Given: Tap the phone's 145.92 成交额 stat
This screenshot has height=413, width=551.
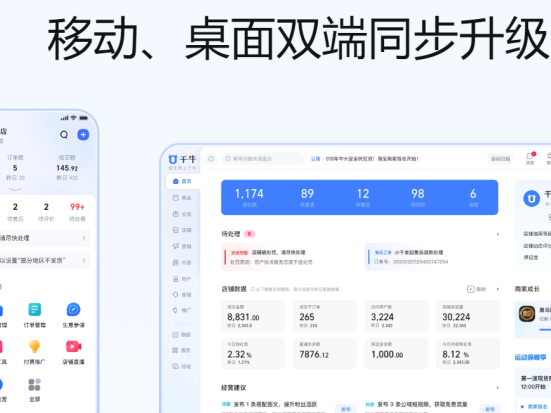Looking at the screenshot, I should pyautogui.click(x=67, y=168).
